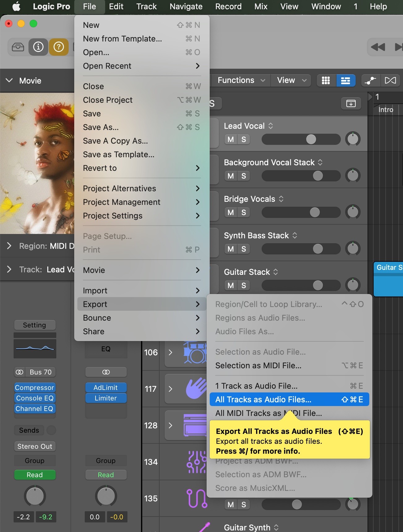Click the stereo link icon beside Bus 70
The width and height of the screenshot is (403, 532).
click(19, 372)
